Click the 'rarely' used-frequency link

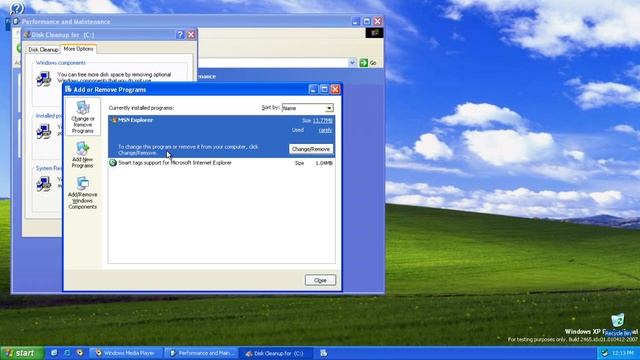click(325, 130)
